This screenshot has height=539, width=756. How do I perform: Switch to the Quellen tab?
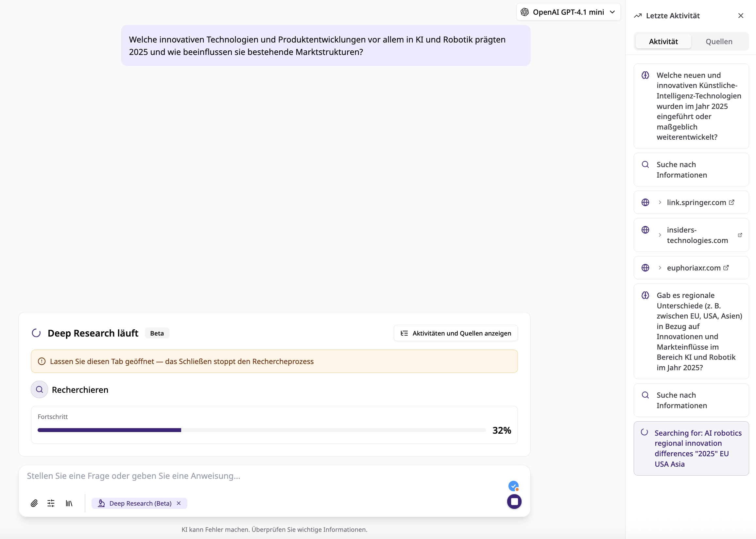(x=719, y=42)
